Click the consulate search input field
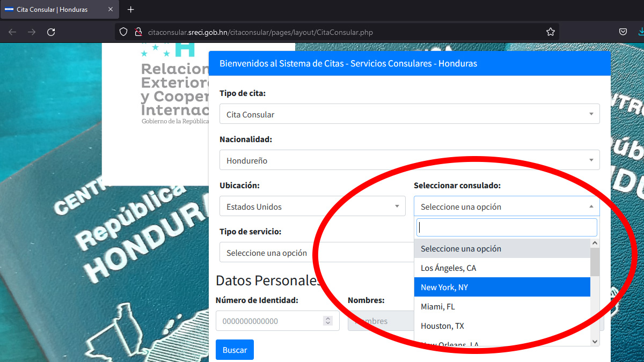The height and width of the screenshot is (362, 644). (x=507, y=227)
